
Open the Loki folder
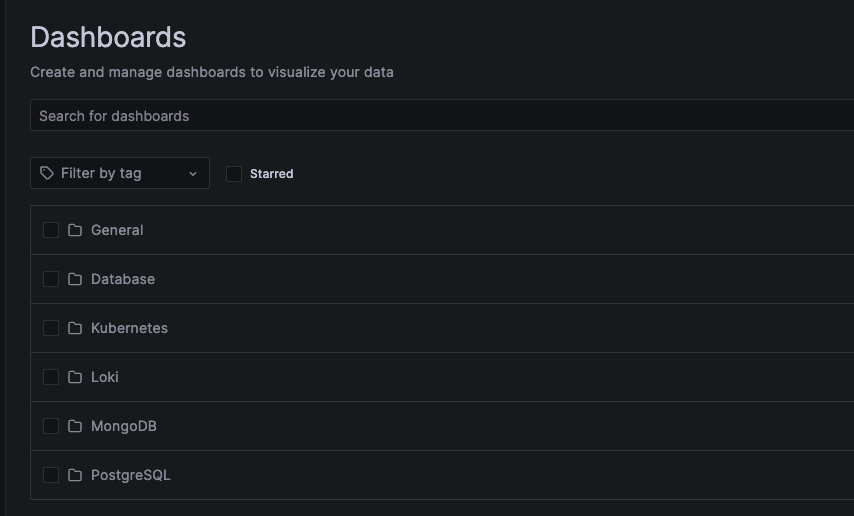tap(105, 377)
